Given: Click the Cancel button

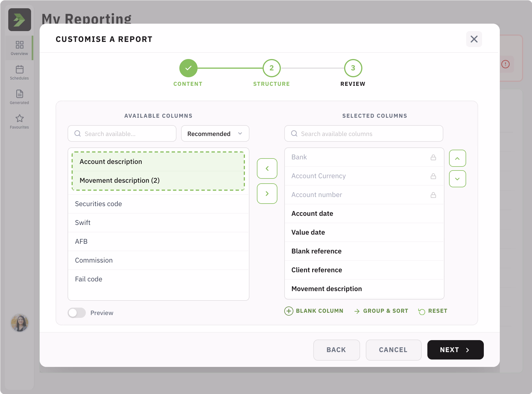Looking at the screenshot, I should [393, 350].
